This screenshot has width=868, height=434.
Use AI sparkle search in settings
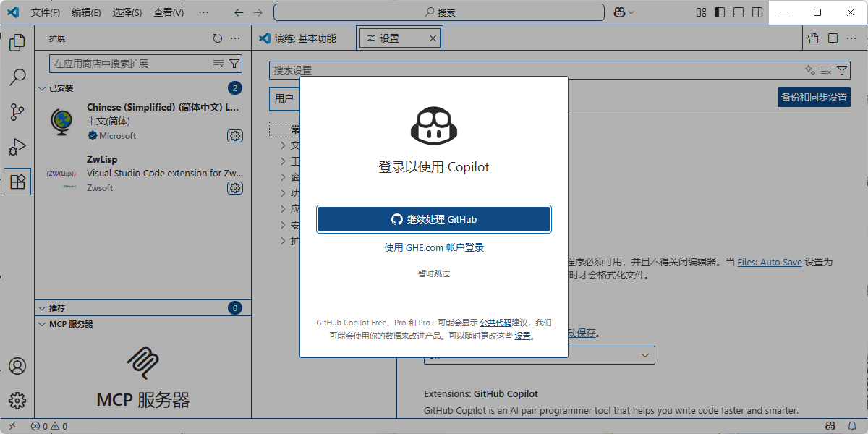(810, 70)
